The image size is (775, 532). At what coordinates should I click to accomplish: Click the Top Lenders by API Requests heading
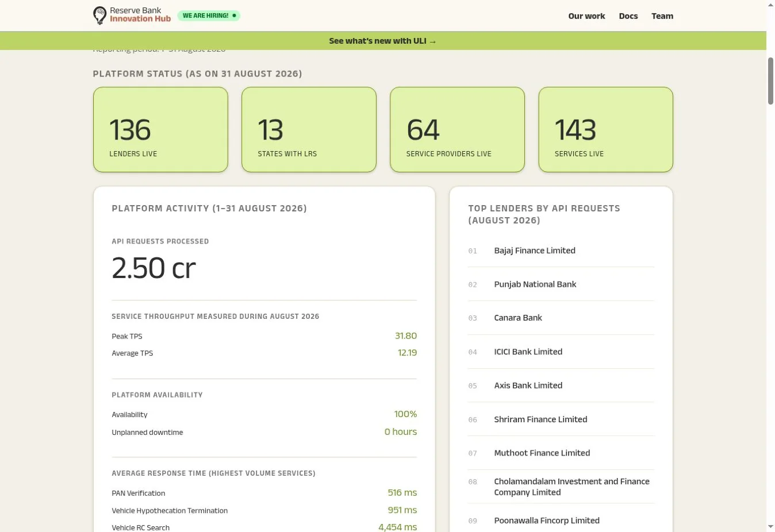click(x=544, y=214)
